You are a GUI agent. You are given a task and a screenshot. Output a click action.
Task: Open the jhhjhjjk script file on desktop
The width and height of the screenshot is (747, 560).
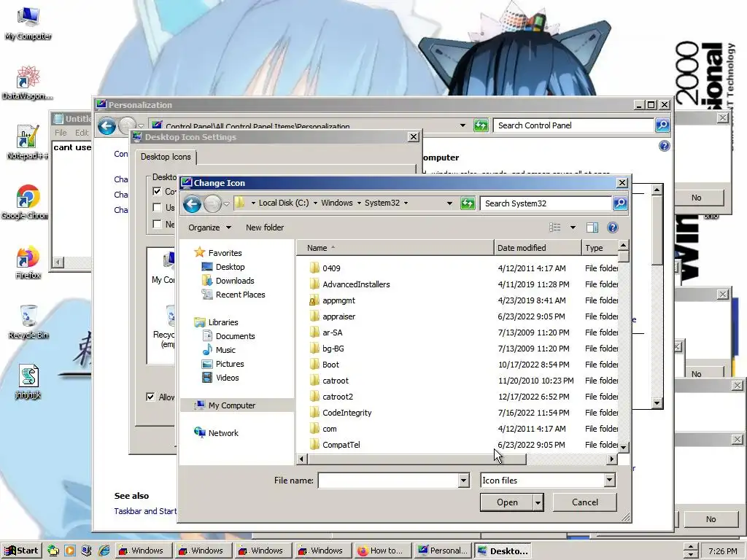pyautogui.click(x=28, y=382)
